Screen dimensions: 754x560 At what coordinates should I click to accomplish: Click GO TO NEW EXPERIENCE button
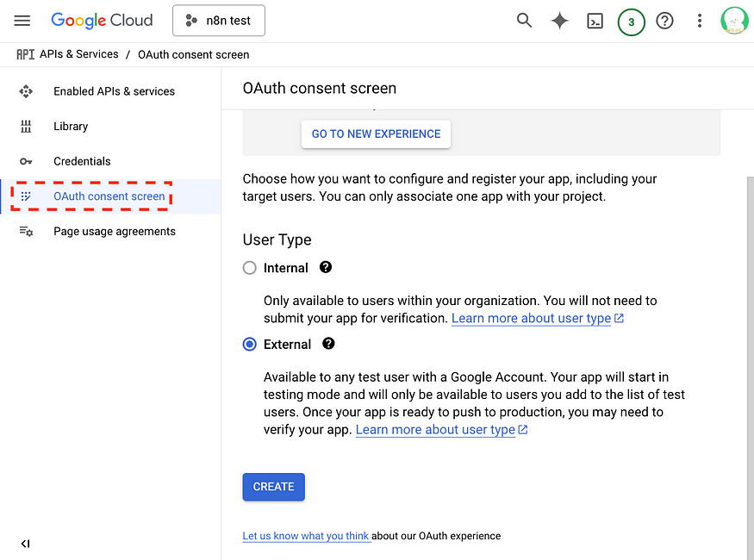click(376, 134)
